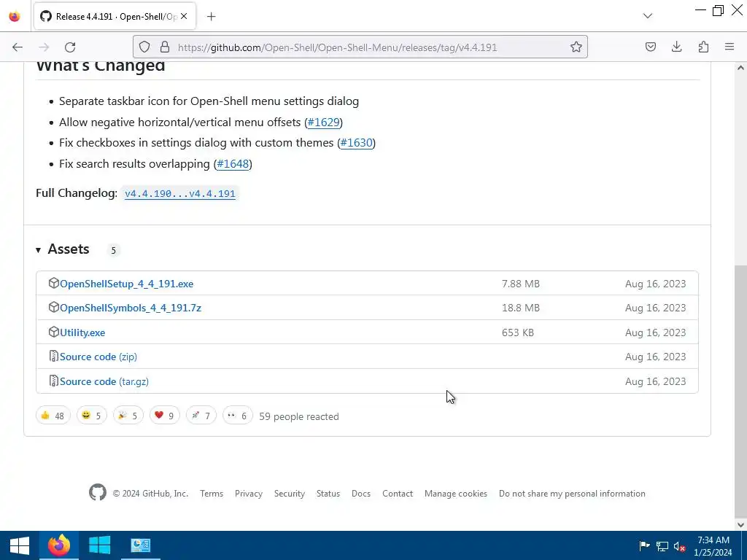747x560 pixels.
Task: Open the Windows Start button
Action: tap(19, 545)
